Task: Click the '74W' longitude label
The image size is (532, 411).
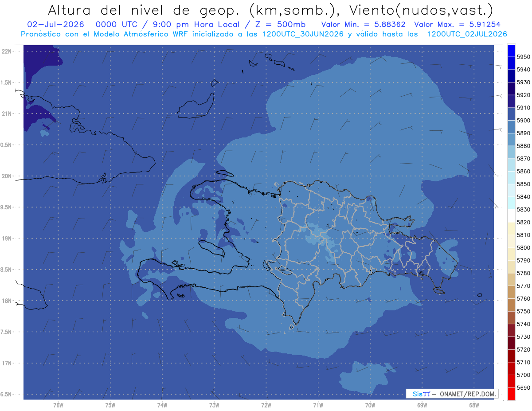Action: (162, 406)
